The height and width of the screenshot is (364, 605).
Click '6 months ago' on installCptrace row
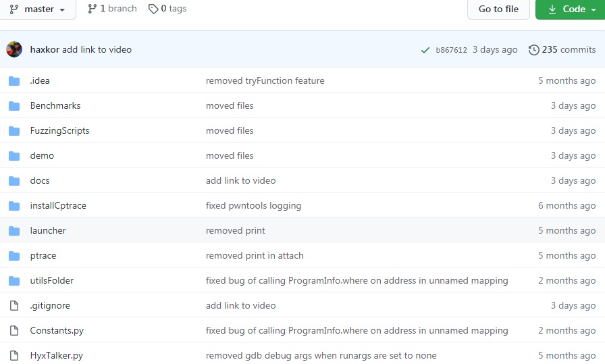[567, 205]
